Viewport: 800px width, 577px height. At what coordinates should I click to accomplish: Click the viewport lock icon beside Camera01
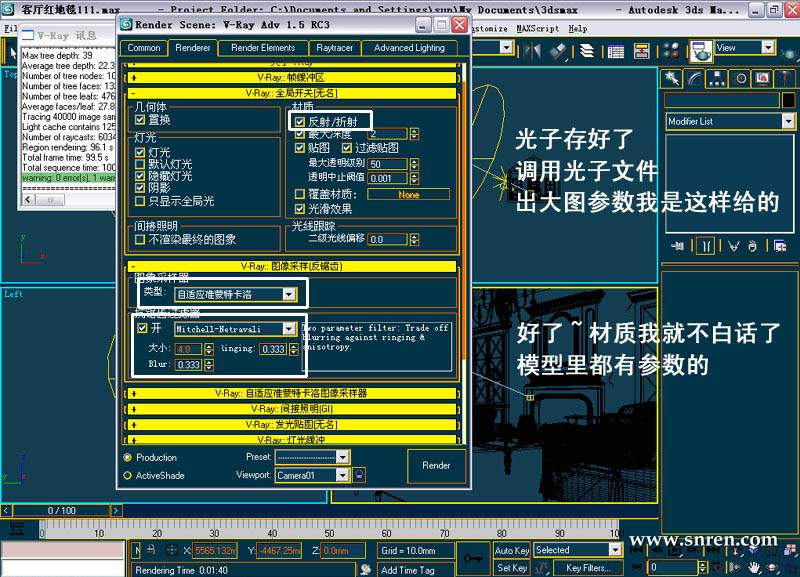(x=359, y=475)
